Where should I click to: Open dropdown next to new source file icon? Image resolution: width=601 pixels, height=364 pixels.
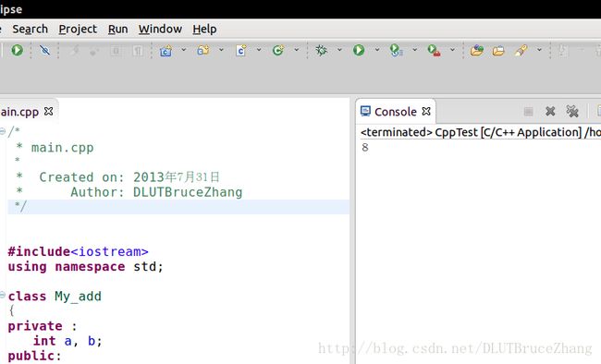(259, 50)
